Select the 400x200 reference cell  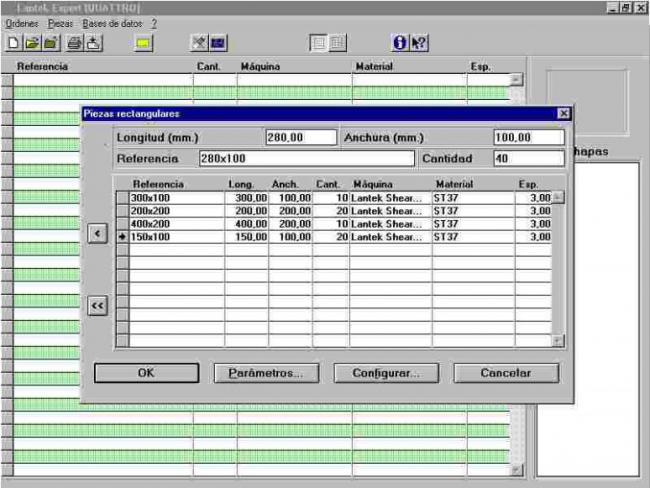pyautogui.click(x=177, y=224)
